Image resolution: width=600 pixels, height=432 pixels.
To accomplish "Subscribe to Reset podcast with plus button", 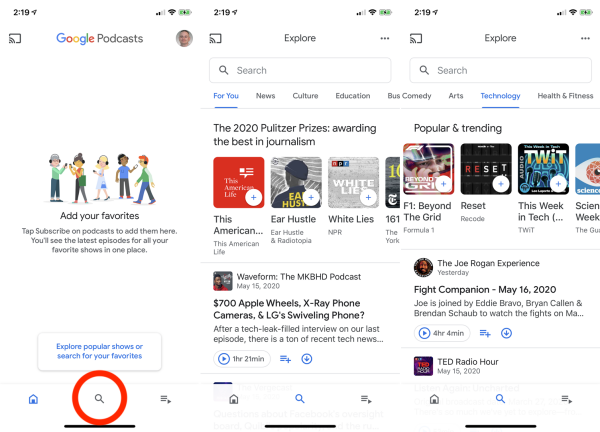I will (x=501, y=184).
